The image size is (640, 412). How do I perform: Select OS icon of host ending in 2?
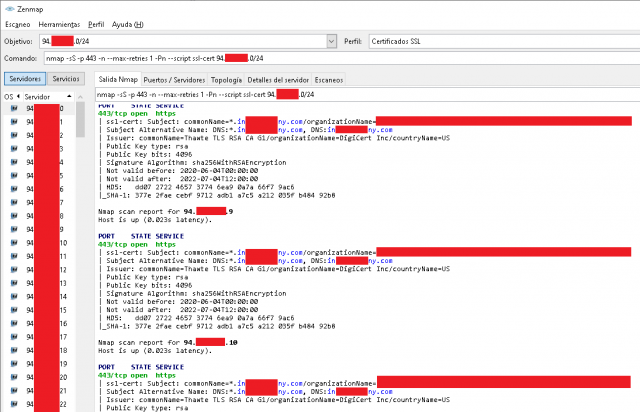(14, 135)
